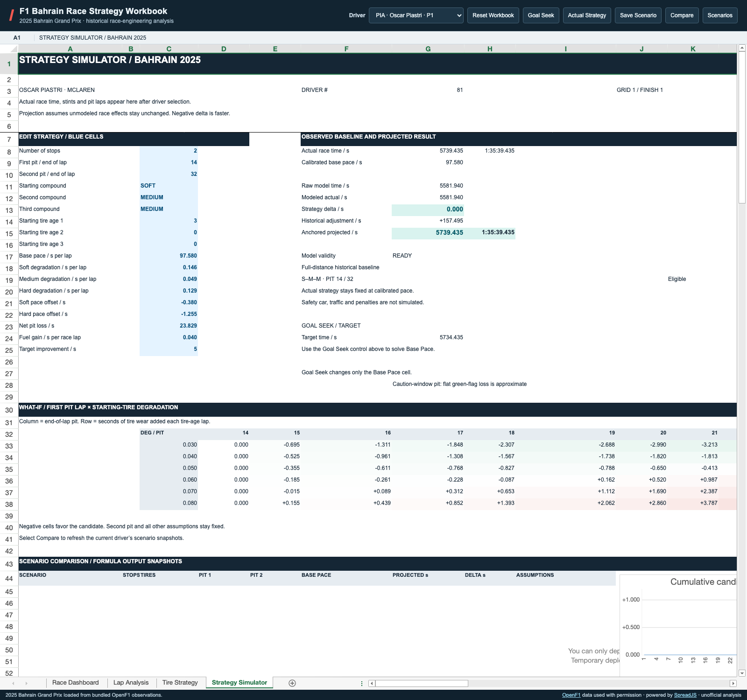747x700 pixels.
Task: Run Goal Seek from the toolbar
Action: pyautogui.click(x=541, y=15)
